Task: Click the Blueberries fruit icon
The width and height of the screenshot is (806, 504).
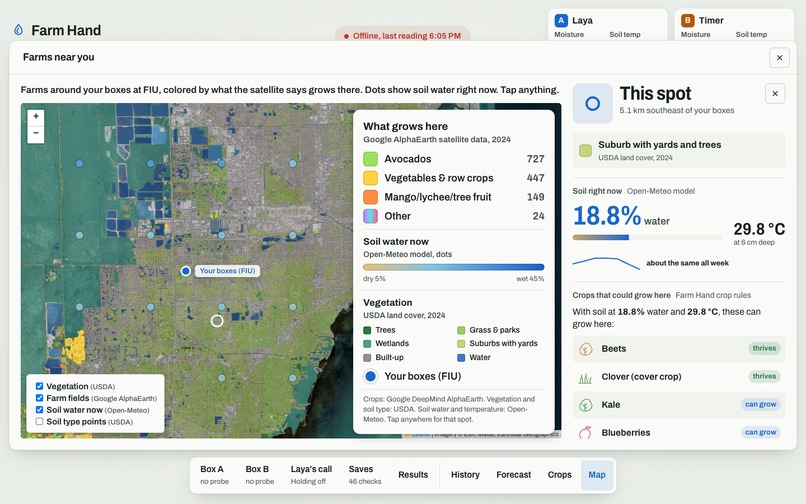Action: (585, 433)
